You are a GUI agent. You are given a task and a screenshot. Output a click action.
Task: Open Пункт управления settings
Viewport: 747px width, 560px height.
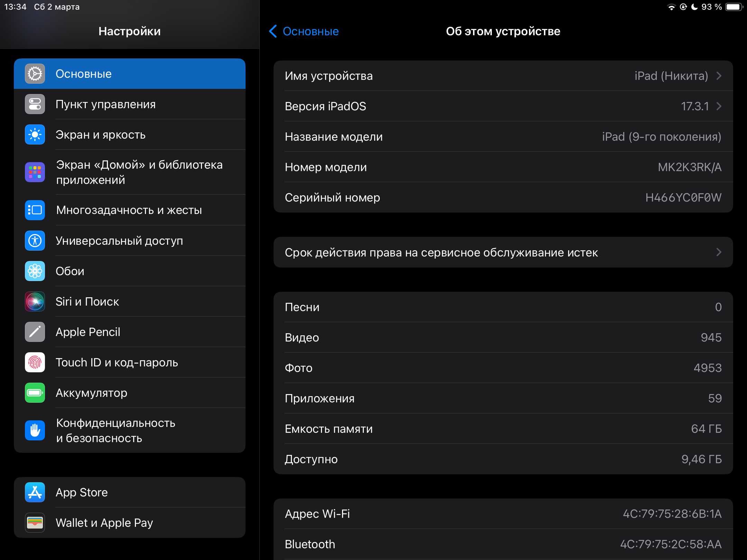[130, 104]
